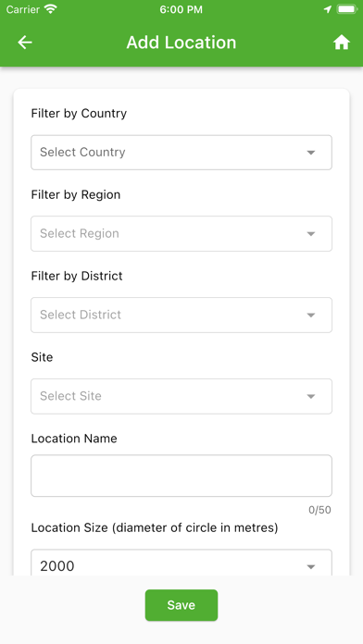Image resolution: width=363 pixels, height=644 pixels.
Task: Click the Select Site dropdown arrow
Action: [x=311, y=397]
